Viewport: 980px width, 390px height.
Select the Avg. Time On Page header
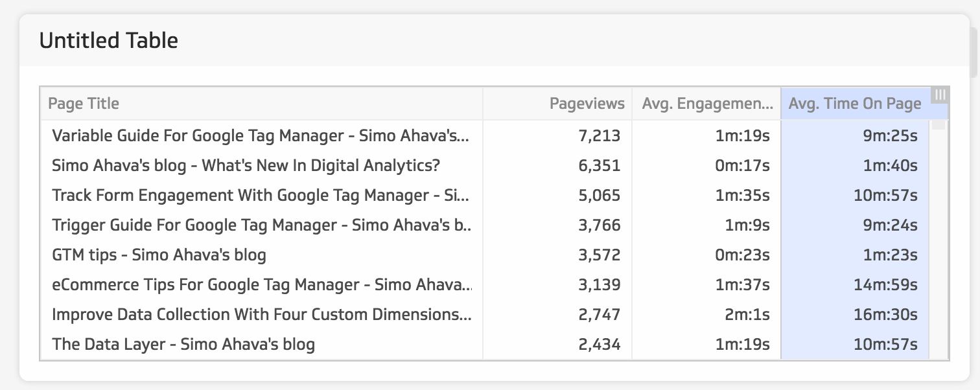point(855,104)
